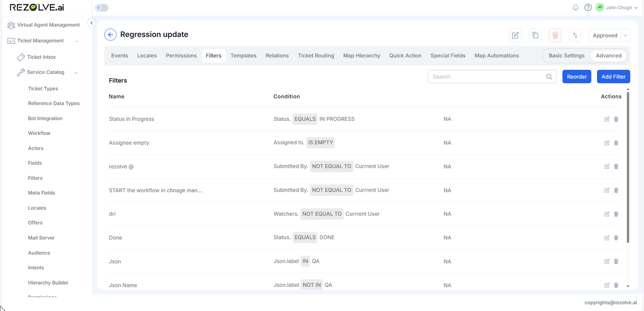Select Basic Settings mode

coord(566,55)
